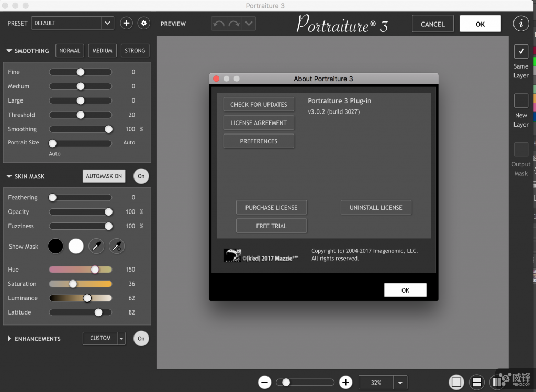Expand the Enhancements section
Viewport: 536px width, 392px height.
coord(9,339)
